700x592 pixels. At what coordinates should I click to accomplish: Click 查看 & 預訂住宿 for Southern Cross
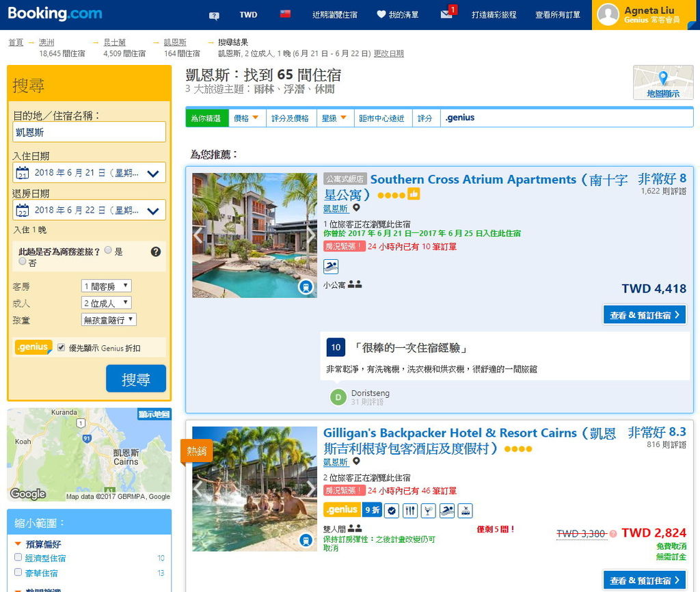click(645, 314)
